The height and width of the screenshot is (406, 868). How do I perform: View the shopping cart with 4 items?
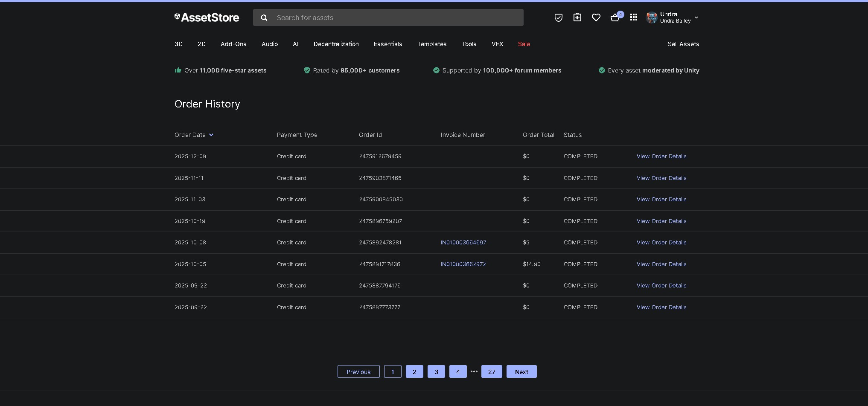pos(615,18)
